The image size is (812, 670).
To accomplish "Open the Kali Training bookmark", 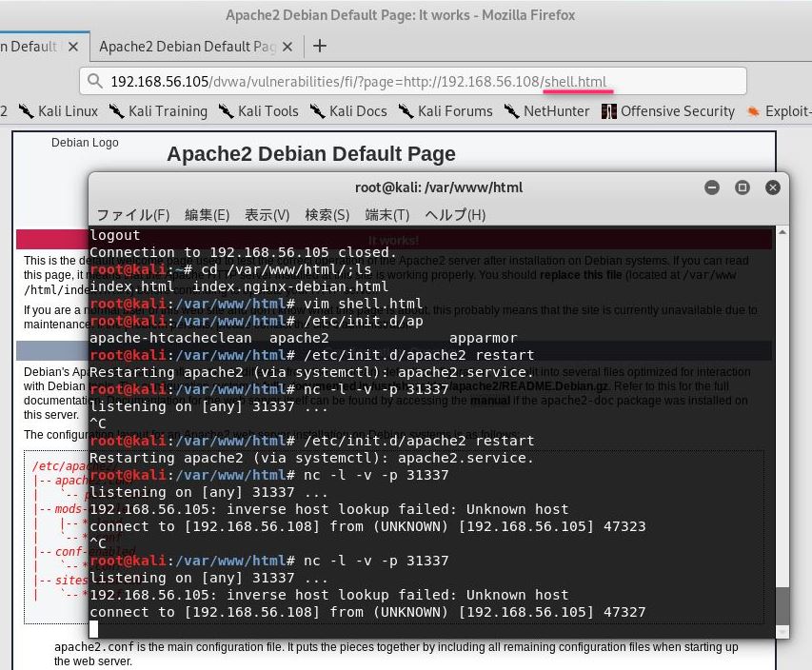I will click(158, 111).
